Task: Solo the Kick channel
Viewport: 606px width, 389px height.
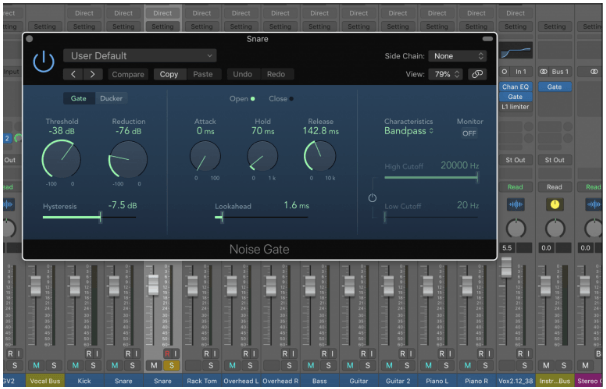Action: tap(93, 365)
